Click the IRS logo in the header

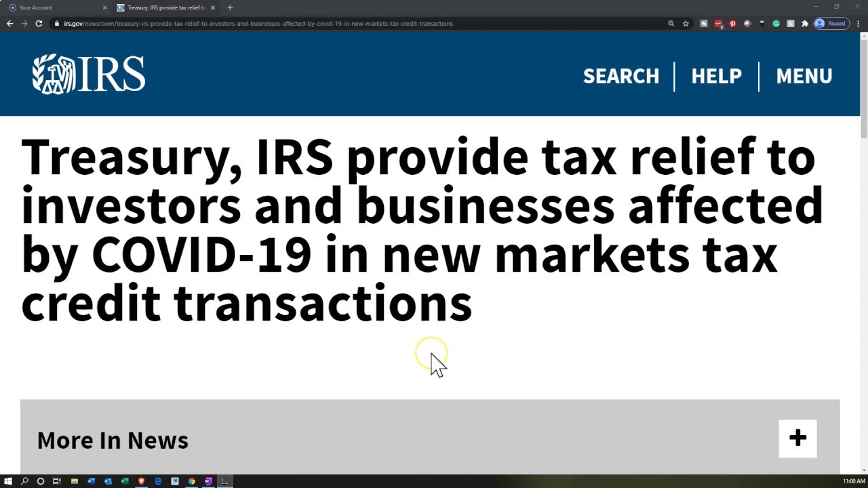point(89,74)
